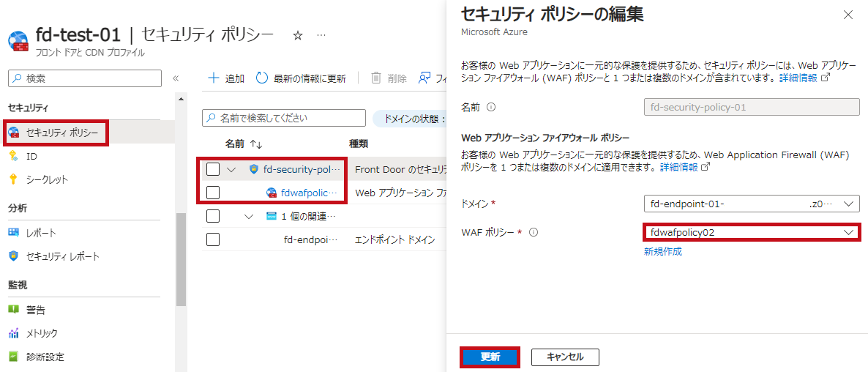Click the 更新 button

(x=490, y=357)
